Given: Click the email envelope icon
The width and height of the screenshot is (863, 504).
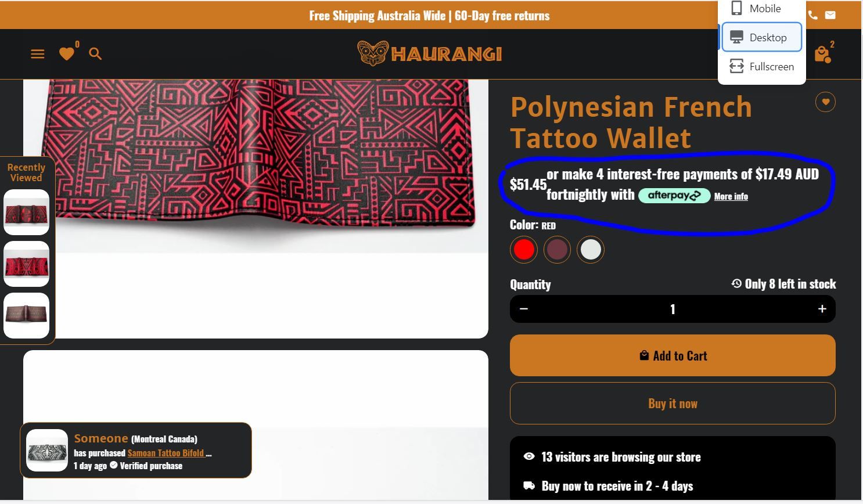Looking at the screenshot, I should point(830,15).
